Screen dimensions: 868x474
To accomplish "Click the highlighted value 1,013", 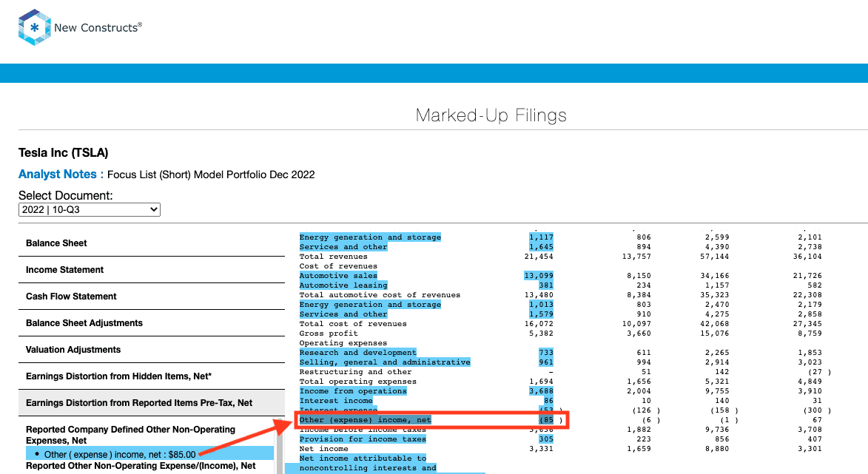I will pos(541,304).
